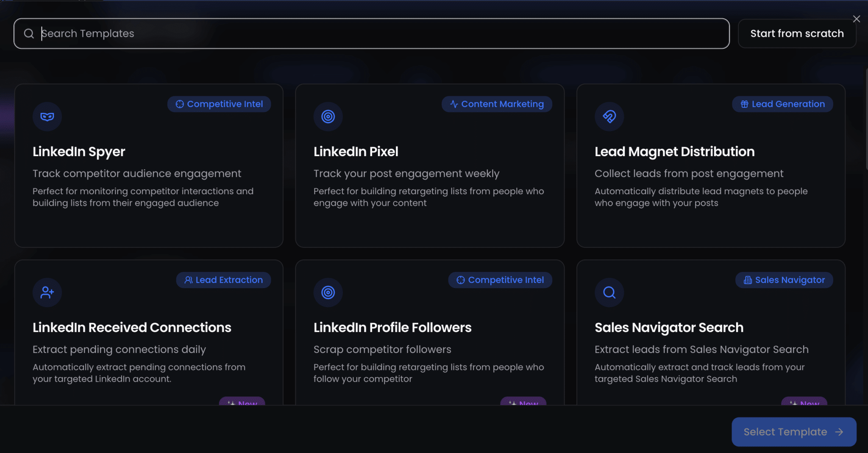Click the magnet icon on Lead Magnet Distribution
The image size is (868, 453).
tap(609, 117)
